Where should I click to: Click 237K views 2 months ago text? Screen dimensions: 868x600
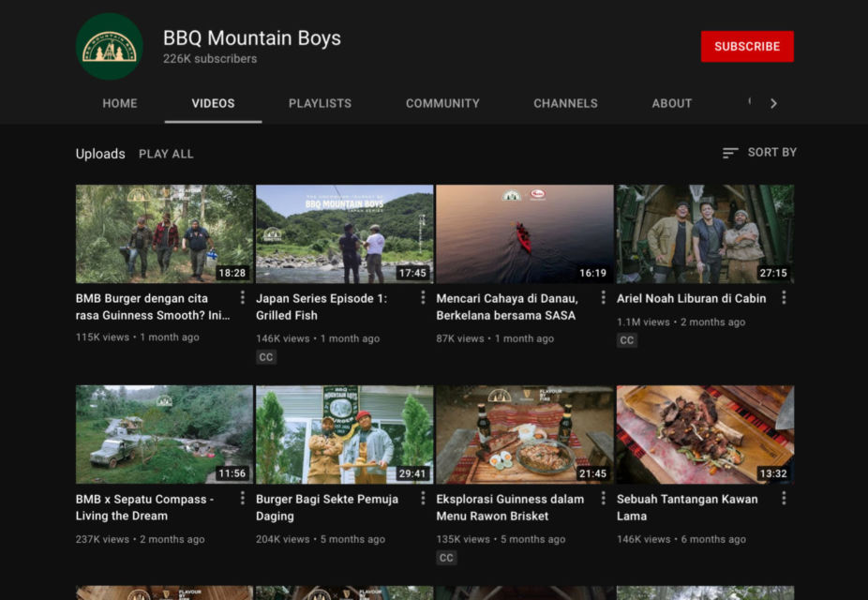pos(140,539)
